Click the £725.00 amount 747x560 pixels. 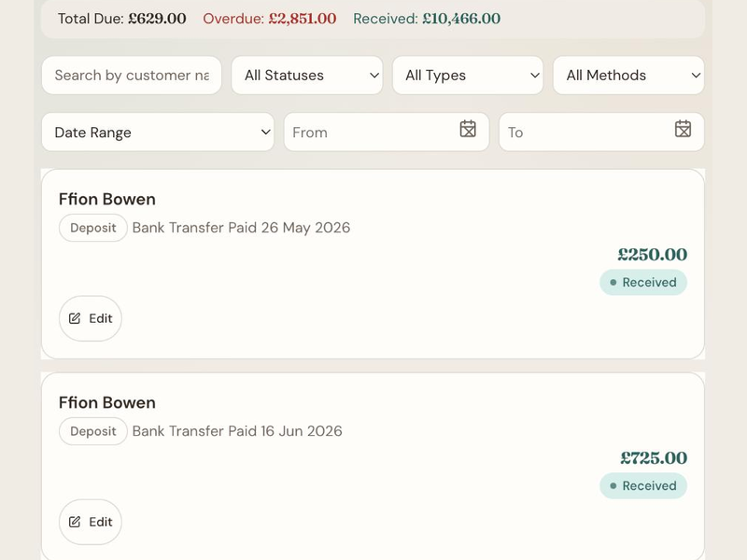[654, 458]
